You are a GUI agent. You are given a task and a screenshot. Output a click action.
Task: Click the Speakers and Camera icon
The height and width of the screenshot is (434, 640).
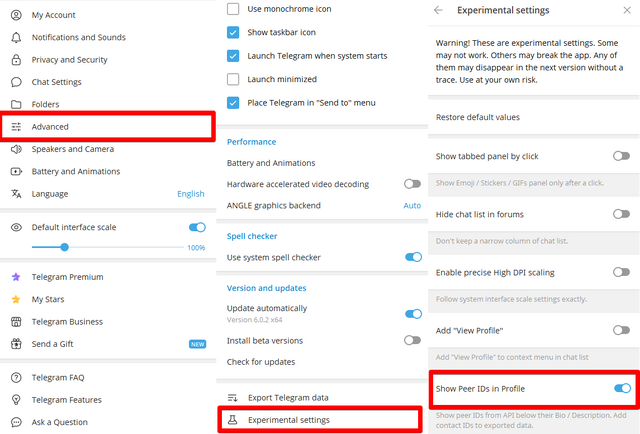(x=16, y=149)
